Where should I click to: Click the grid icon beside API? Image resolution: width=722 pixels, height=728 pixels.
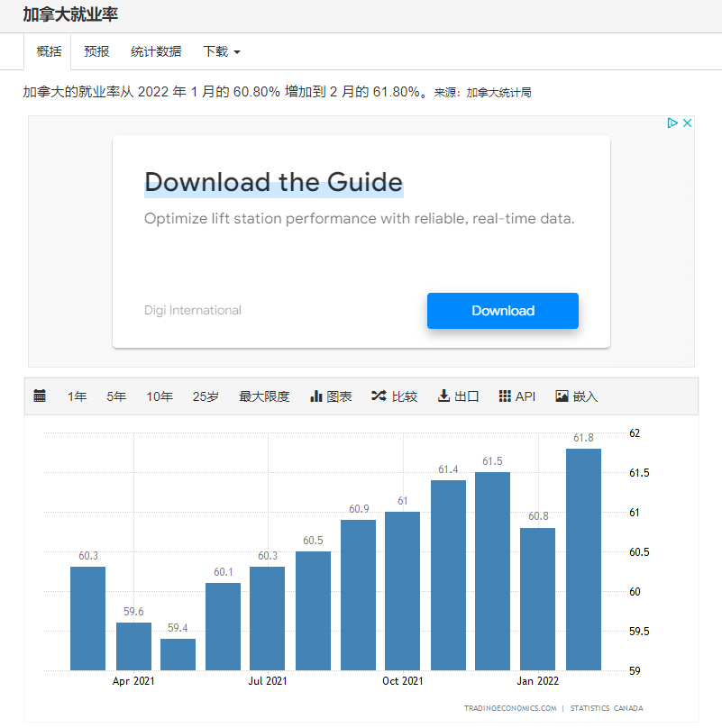pos(505,396)
